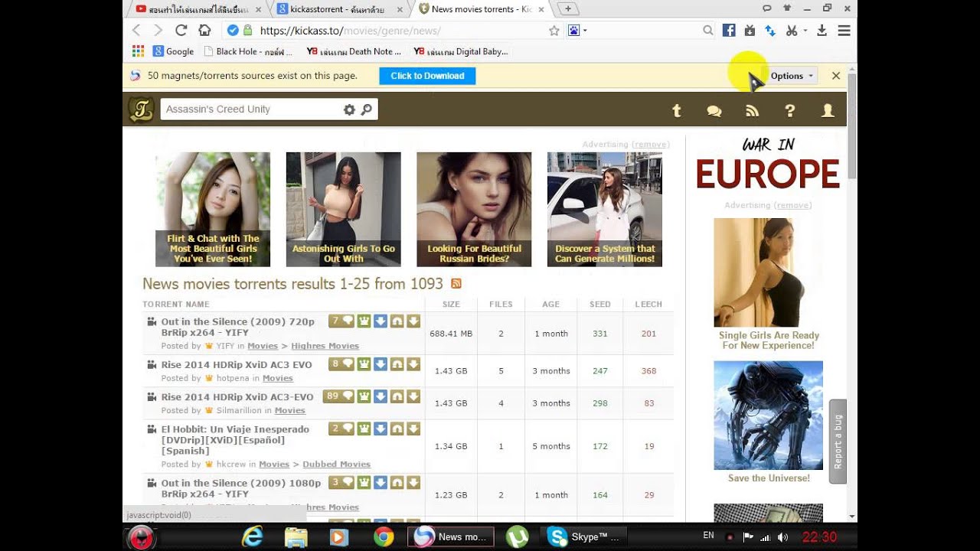This screenshot has height=551, width=980.
Task: Open the user profile icon in header
Action: pos(828,111)
